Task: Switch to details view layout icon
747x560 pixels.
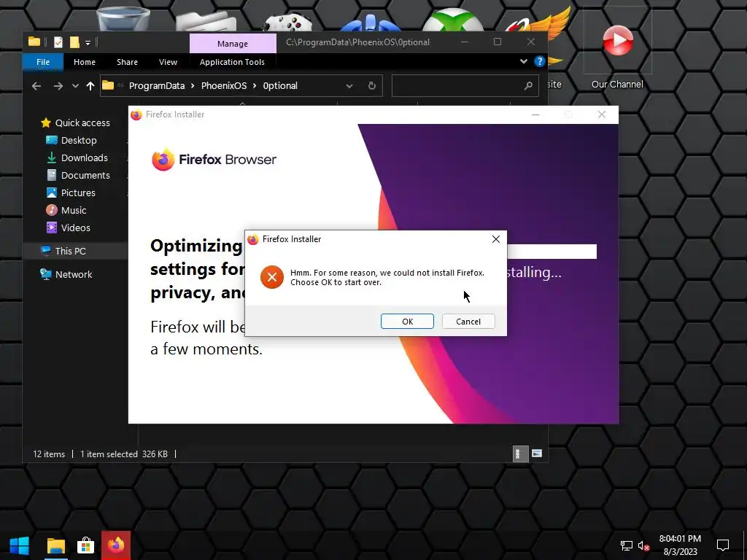Action: coord(520,454)
